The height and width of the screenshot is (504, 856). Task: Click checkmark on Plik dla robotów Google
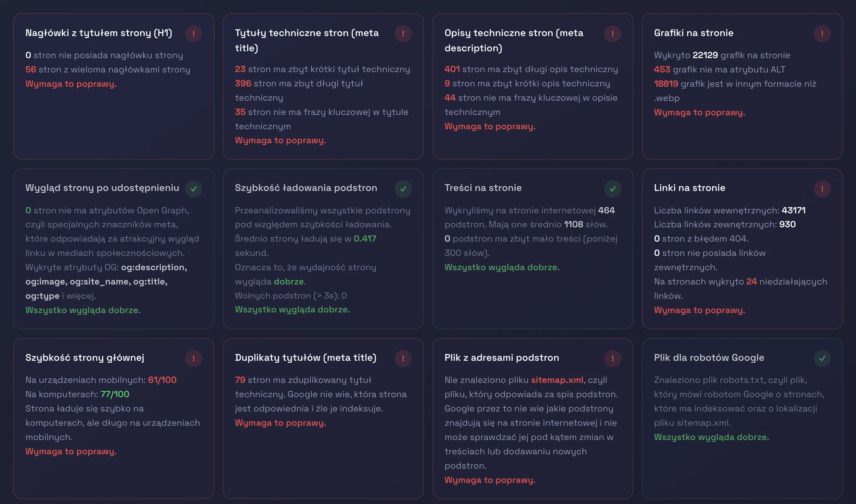[x=822, y=358]
